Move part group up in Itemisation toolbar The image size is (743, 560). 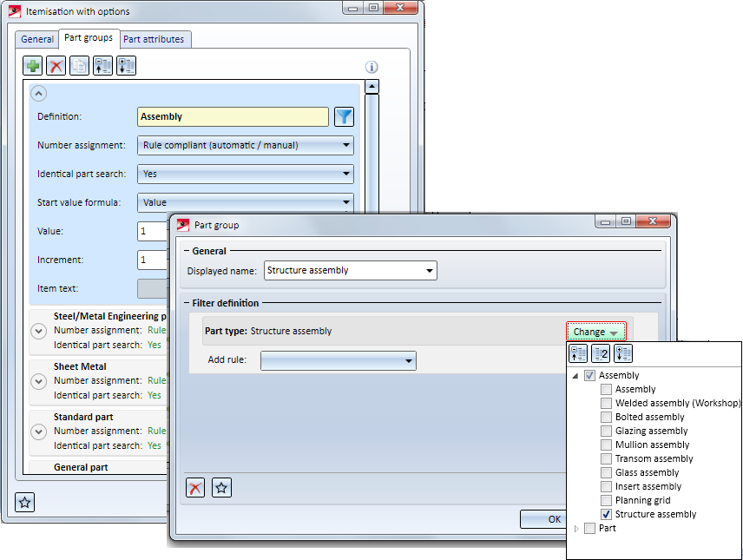point(102,66)
